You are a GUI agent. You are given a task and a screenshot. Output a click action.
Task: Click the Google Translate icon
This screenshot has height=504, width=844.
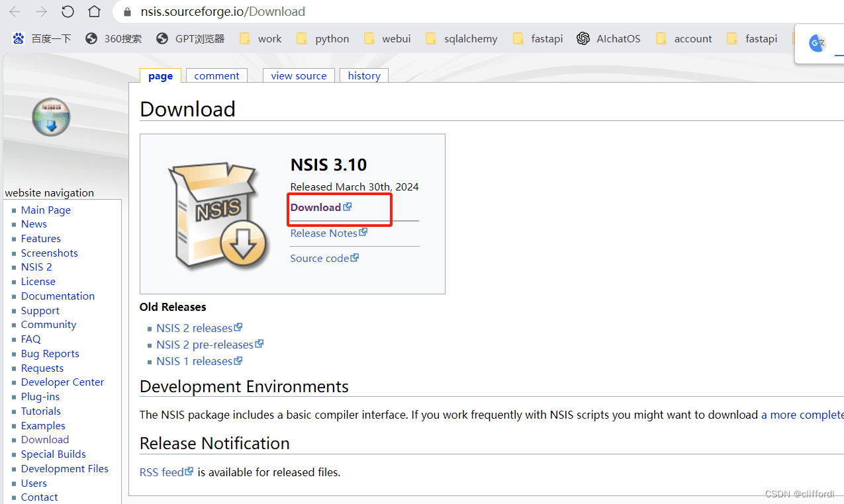(x=818, y=44)
